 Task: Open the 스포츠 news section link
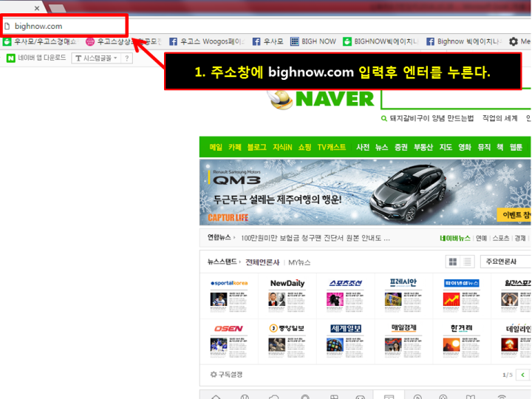[x=500, y=238]
